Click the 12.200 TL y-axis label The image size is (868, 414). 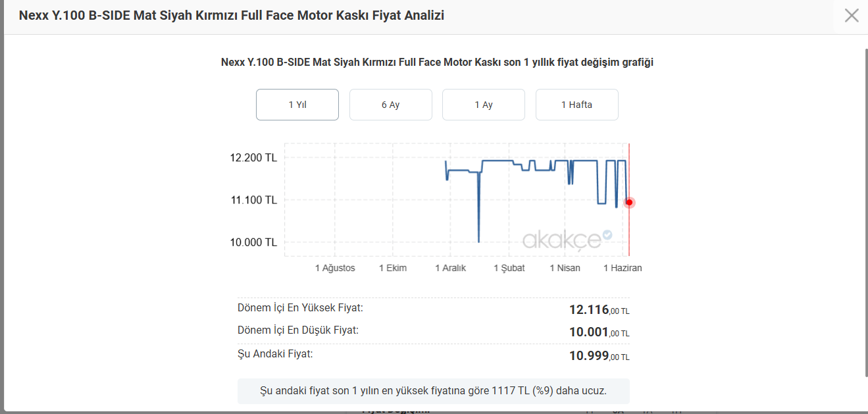click(x=253, y=158)
